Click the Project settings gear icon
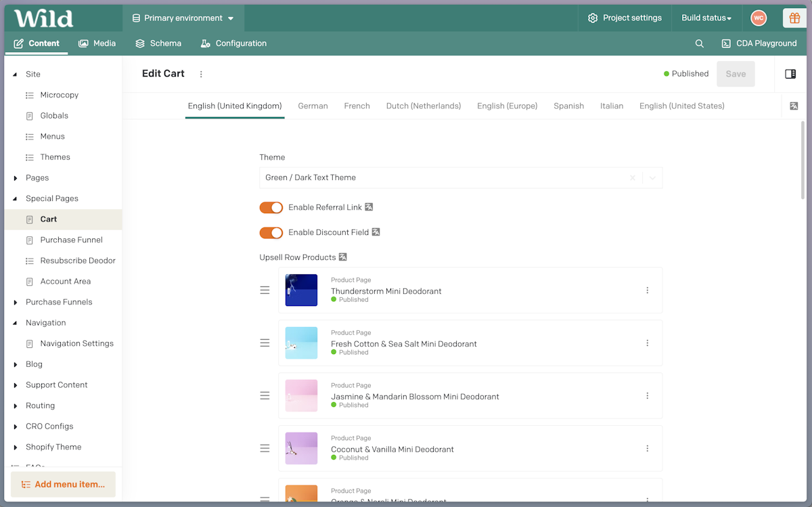 pyautogui.click(x=593, y=18)
